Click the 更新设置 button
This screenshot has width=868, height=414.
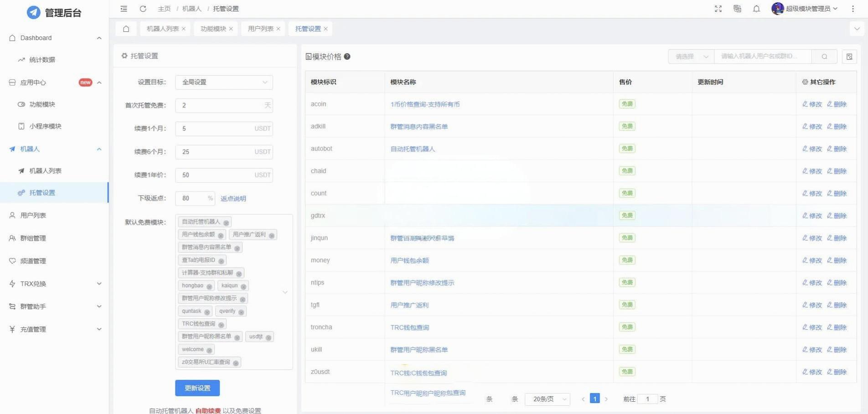click(197, 388)
